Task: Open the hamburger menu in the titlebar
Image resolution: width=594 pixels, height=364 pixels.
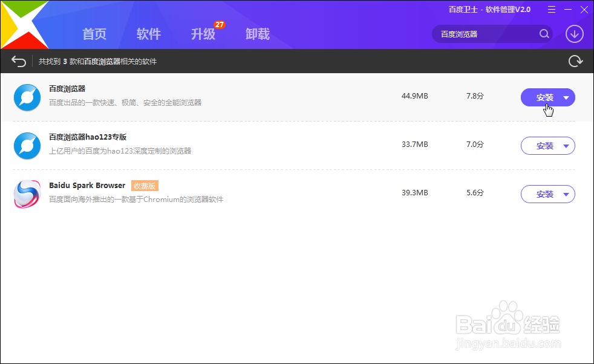Action: 551,10
